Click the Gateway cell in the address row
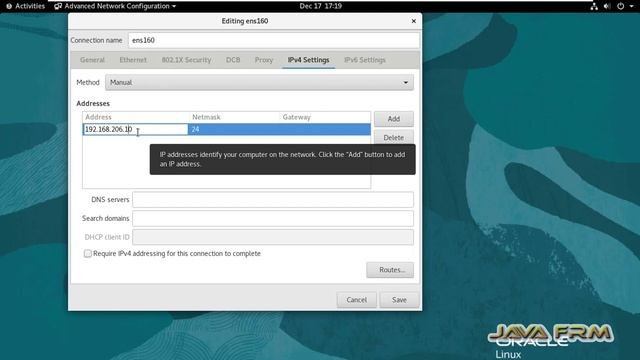 click(x=325, y=129)
